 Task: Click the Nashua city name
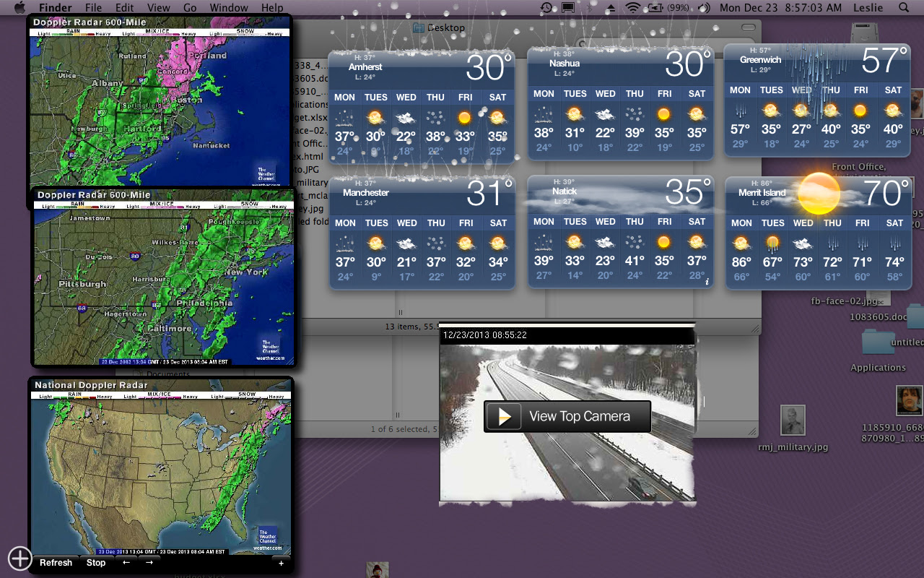point(564,64)
